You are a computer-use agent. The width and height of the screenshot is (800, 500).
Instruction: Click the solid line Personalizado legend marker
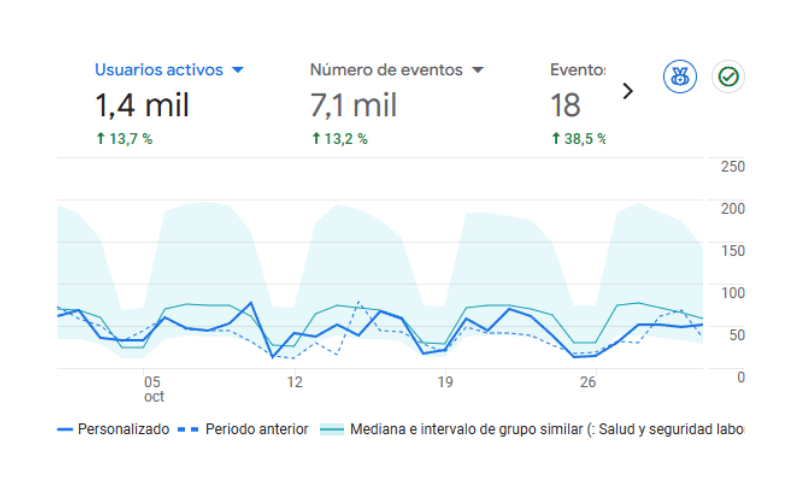[65, 429]
